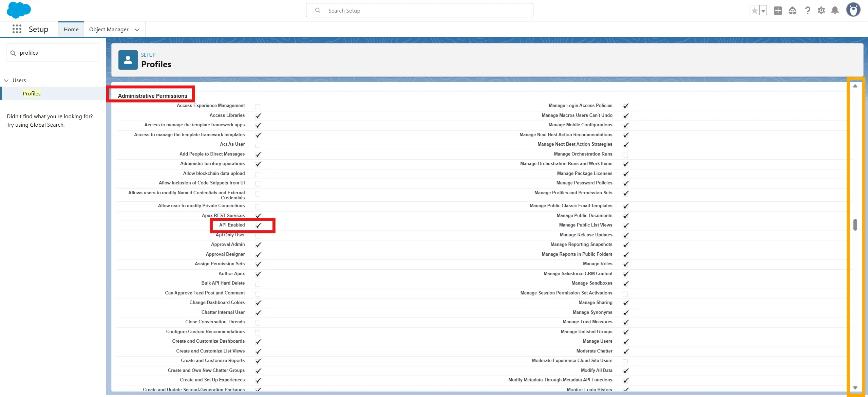Open the notifications bell
Screen dimensions: 868x397
coord(835,11)
